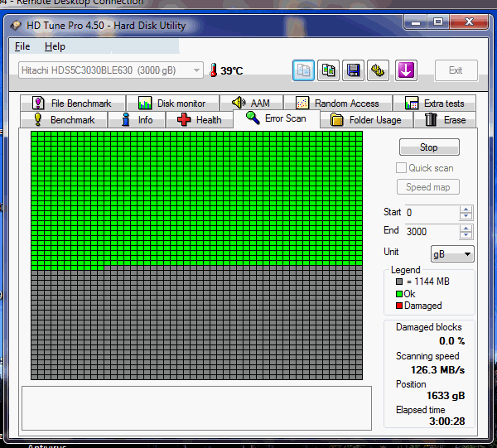The height and width of the screenshot is (448, 497).
Task: Increase the End value with up arrow
Action: 466,229
